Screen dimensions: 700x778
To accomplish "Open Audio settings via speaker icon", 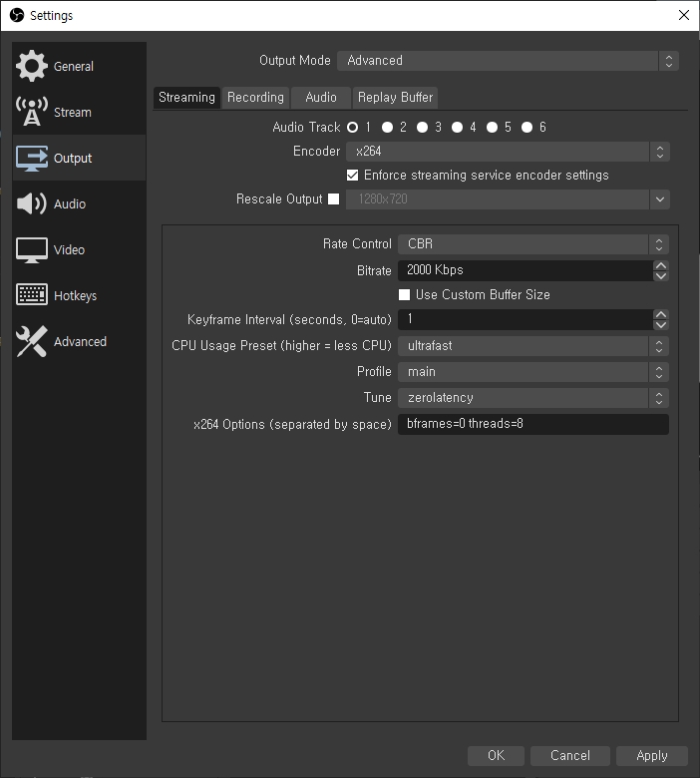I will click(x=32, y=204).
